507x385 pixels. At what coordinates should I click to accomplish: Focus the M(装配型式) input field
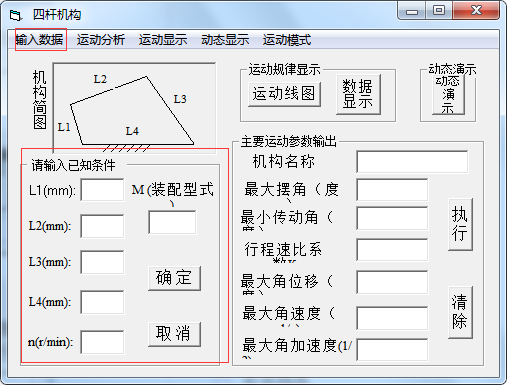pos(172,222)
